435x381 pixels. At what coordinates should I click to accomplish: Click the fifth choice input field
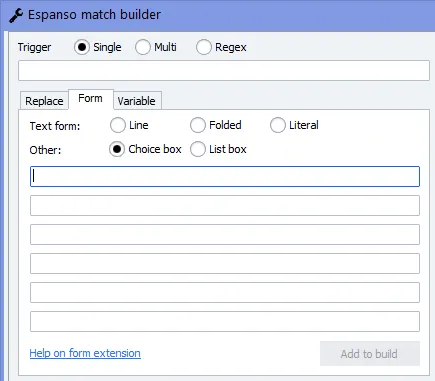(x=225, y=292)
